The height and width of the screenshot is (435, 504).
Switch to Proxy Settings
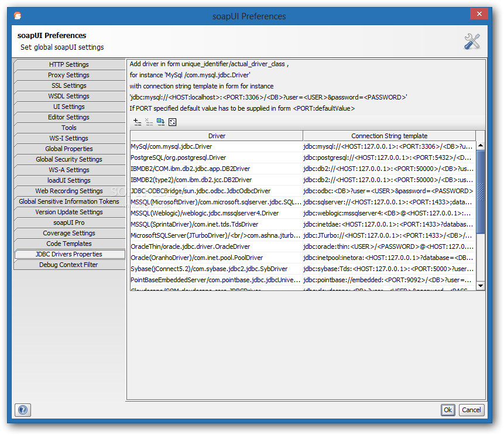69,75
